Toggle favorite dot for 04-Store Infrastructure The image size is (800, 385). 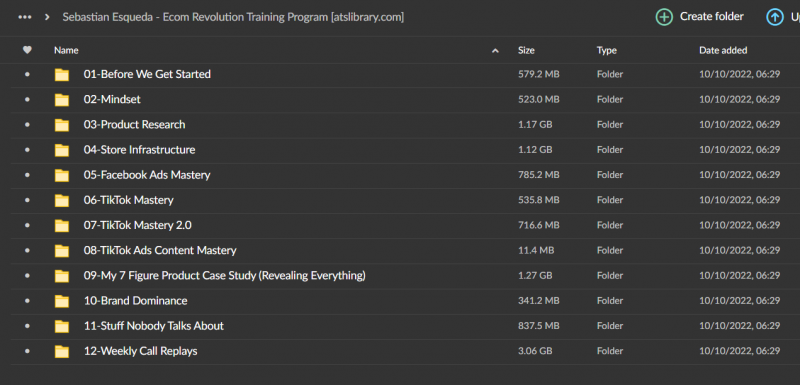coord(27,150)
